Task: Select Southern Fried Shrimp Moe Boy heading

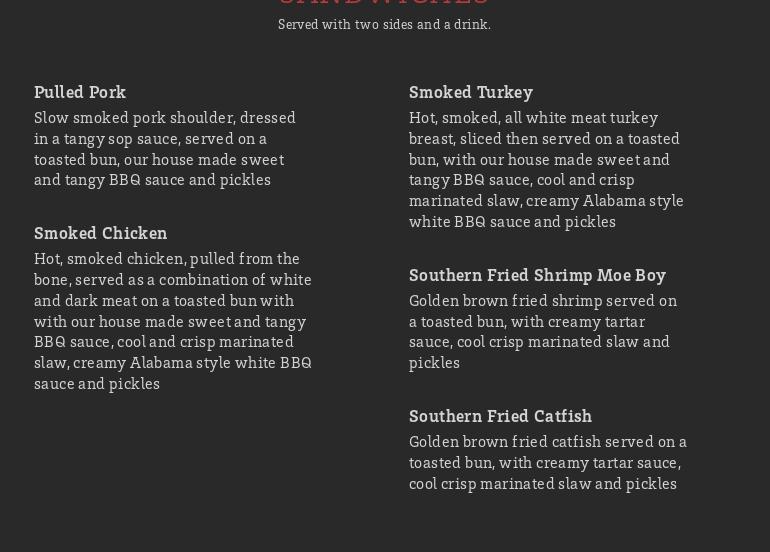Action: tap(537, 275)
